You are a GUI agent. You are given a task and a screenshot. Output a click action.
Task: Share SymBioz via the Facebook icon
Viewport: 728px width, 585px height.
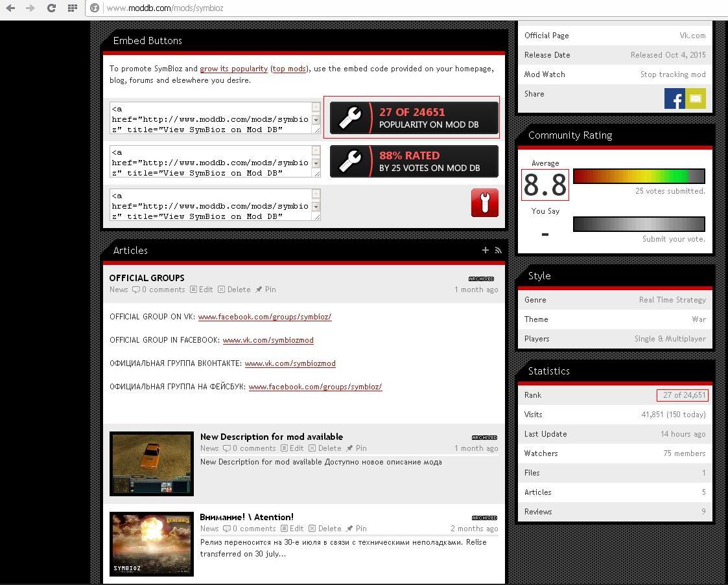[674, 98]
